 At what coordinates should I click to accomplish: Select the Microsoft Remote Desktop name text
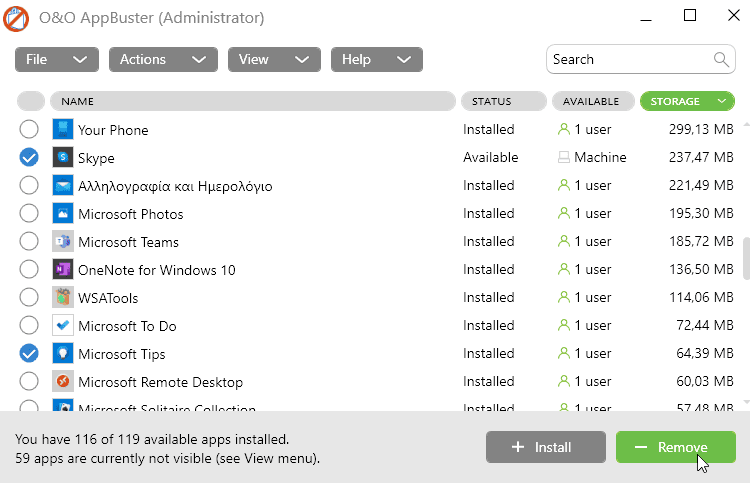tap(161, 382)
